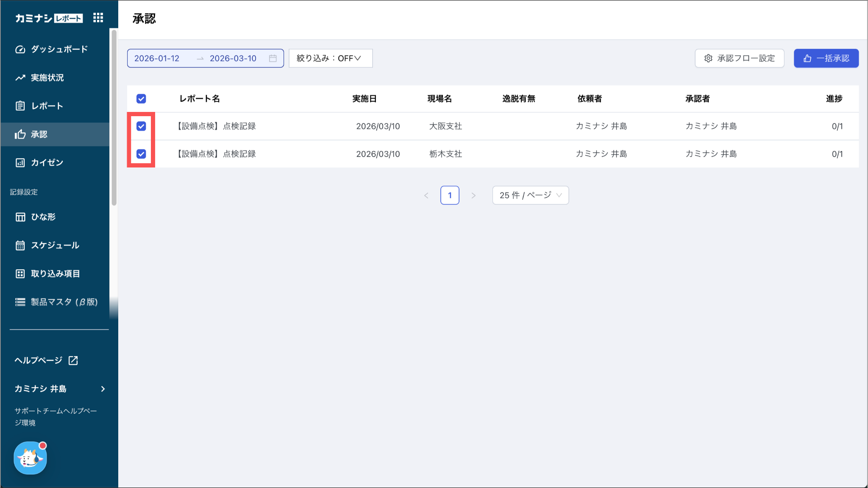Open the support chat mascot icon
This screenshot has width=868, height=488.
(x=31, y=458)
